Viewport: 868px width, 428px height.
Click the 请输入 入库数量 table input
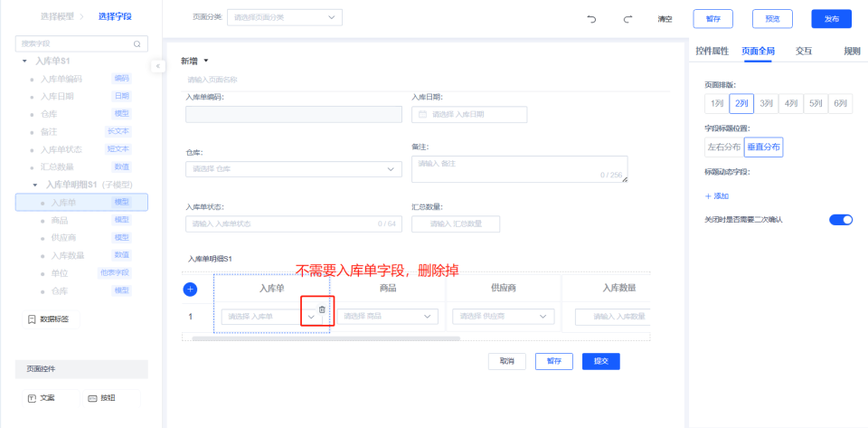[612, 317]
